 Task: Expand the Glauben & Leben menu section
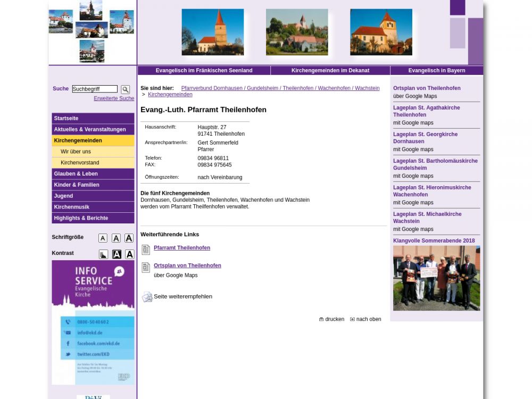click(x=93, y=174)
